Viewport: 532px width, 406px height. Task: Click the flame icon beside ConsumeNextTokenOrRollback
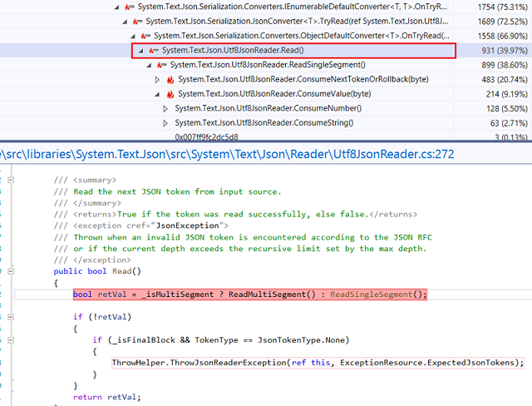pyautogui.click(x=170, y=80)
